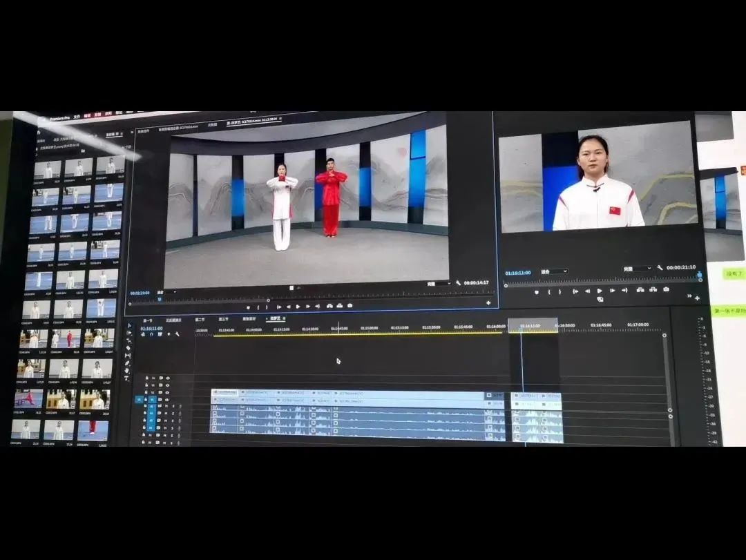The image size is (746, 560).
Task: Select the top-left clip thumbnail in Project panel
Action: tap(47, 169)
